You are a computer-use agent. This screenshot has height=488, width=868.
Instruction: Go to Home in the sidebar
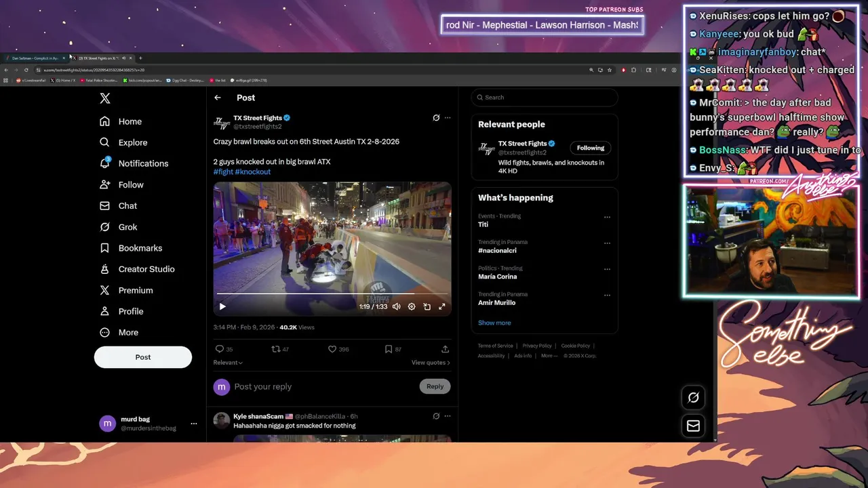pyautogui.click(x=121, y=121)
